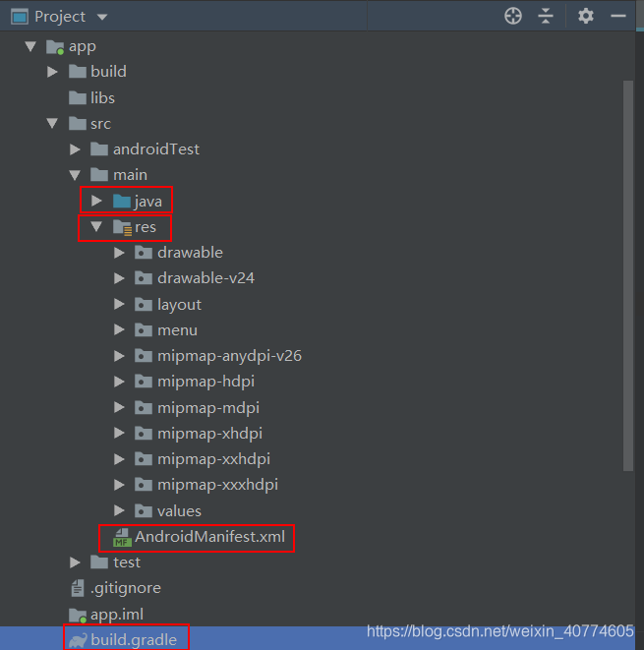The height and width of the screenshot is (650, 644).
Task: Hide the Project tool window
Action: [617, 16]
